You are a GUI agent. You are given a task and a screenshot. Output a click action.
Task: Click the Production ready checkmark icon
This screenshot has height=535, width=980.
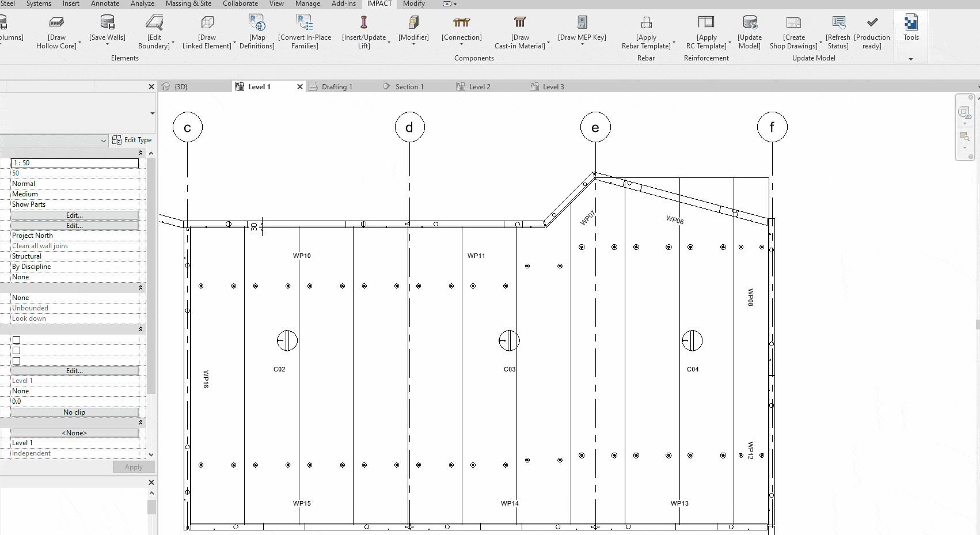pos(872,22)
